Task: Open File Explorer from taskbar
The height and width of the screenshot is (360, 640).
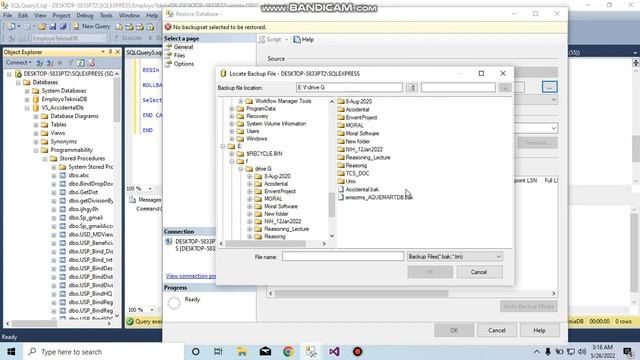Action: click(242, 351)
